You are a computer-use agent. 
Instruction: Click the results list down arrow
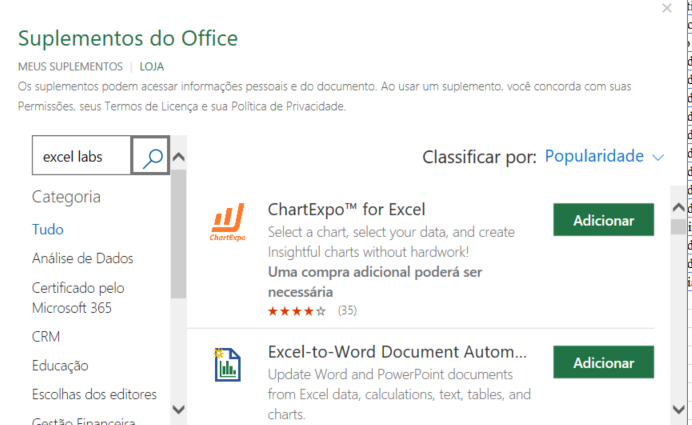point(678,409)
